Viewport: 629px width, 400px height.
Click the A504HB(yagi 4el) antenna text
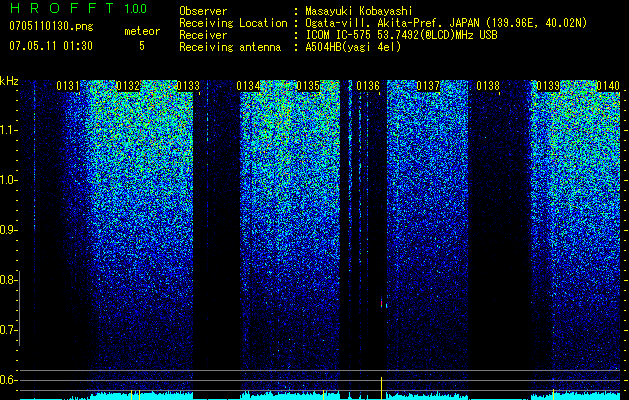353,47
